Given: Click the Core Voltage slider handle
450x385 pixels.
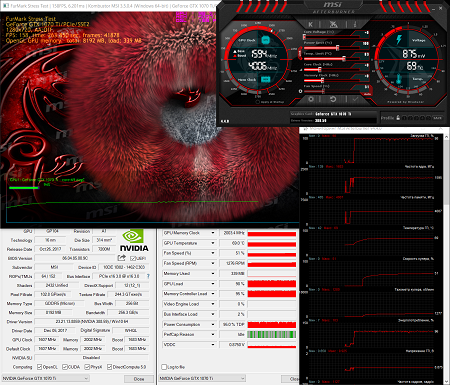Looking at the screenshot, I should [304, 37].
